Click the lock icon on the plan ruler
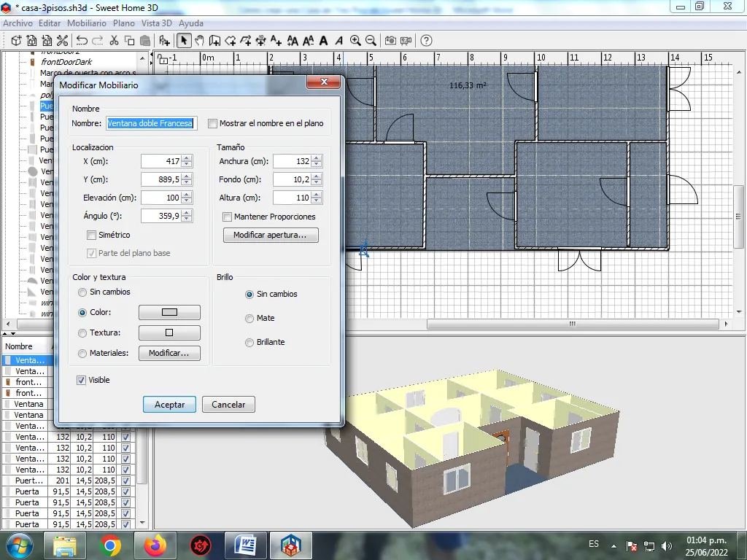This screenshot has height=560, width=747. (163, 59)
